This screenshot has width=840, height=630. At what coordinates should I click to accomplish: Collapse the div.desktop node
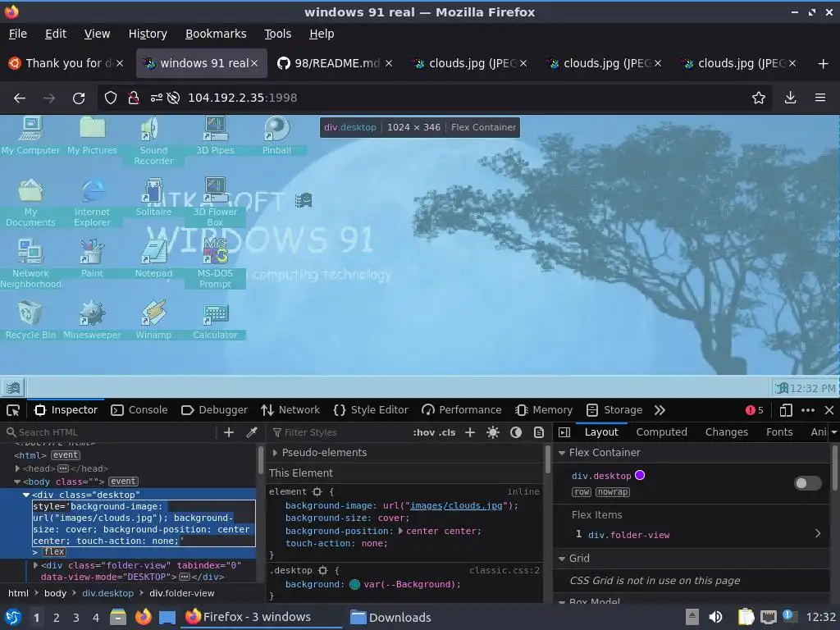(25, 495)
